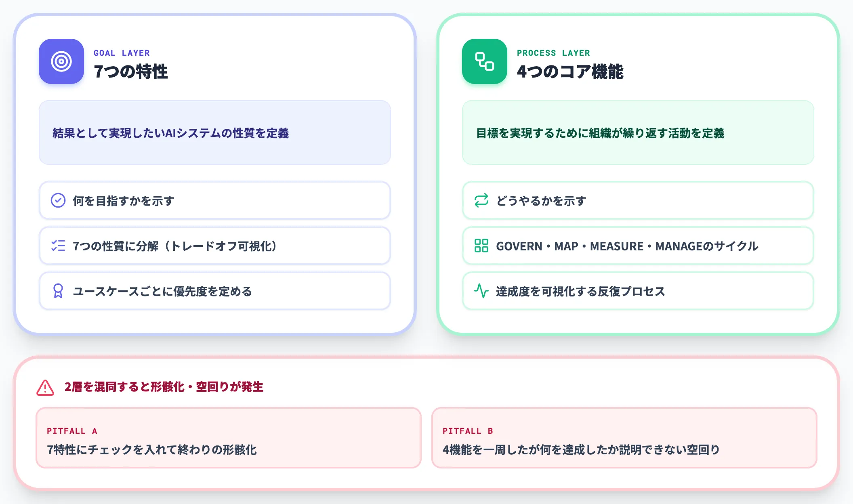Image resolution: width=853 pixels, height=504 pixels.
Task: Click the award ribbon icon beside ユースケースごとに優先度
Action: click(58, 291)
